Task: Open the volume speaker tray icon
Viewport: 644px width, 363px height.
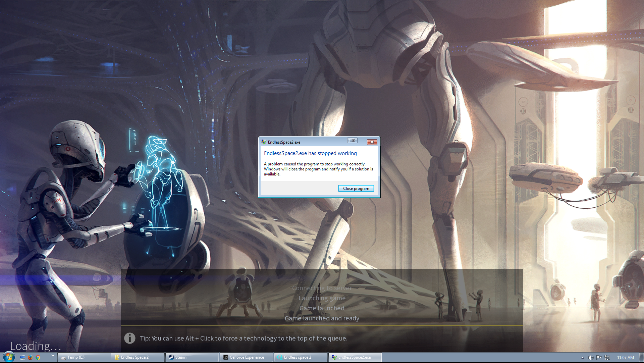Action: click(x=591, y=358)
